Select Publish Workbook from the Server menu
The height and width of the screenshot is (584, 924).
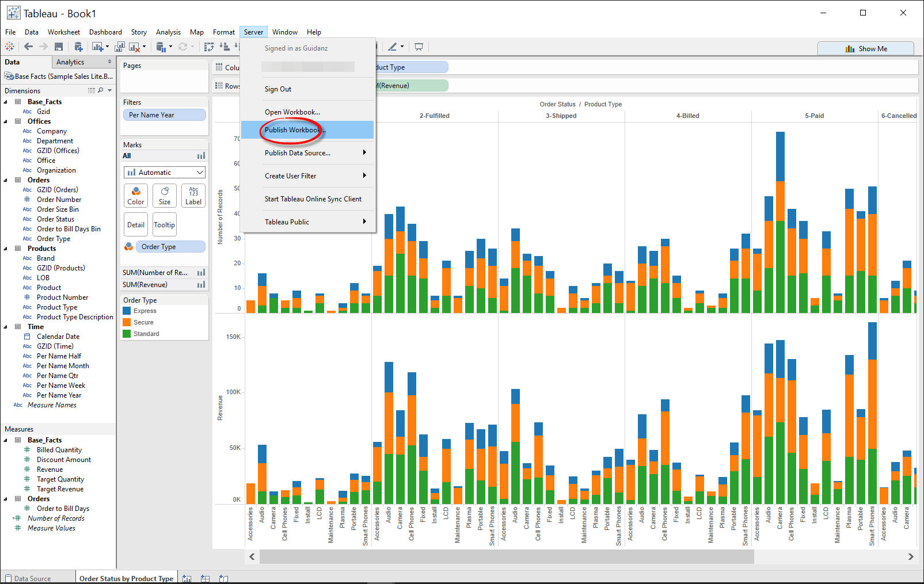click(307, 130)
